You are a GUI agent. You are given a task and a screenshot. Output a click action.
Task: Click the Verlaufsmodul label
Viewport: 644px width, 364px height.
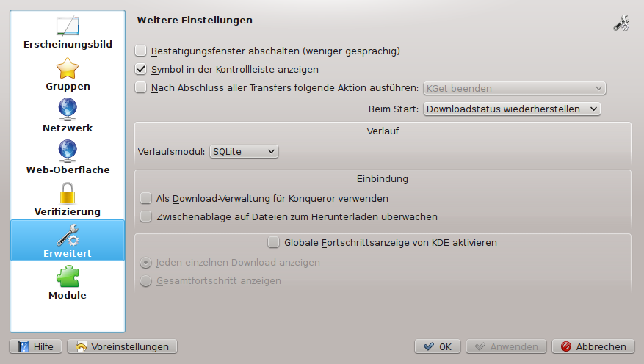tap(171, 151)
